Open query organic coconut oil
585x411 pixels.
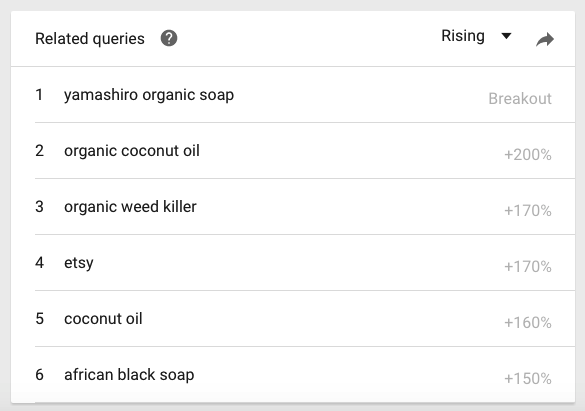(x=132, y=151)
